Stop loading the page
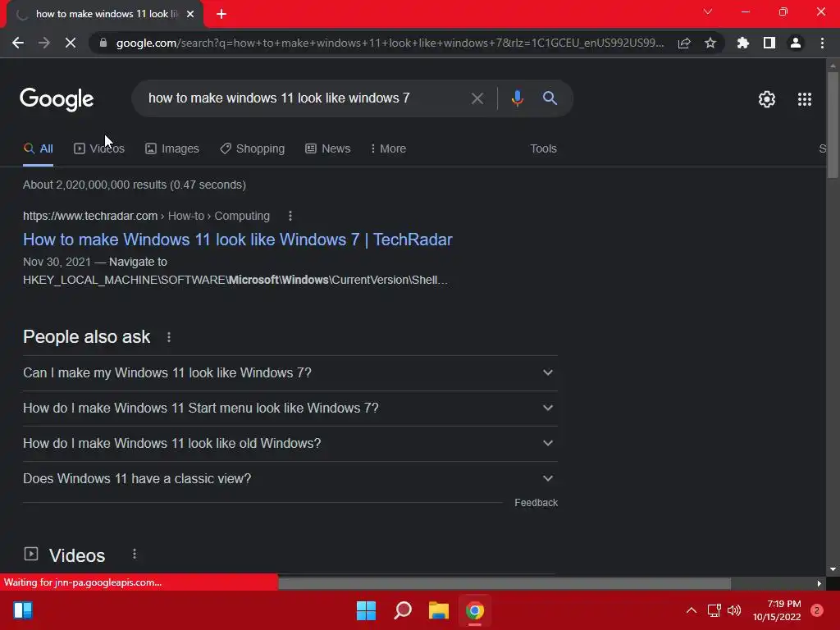The height and width of the screenshot is (630, 840). pos(71,43)
